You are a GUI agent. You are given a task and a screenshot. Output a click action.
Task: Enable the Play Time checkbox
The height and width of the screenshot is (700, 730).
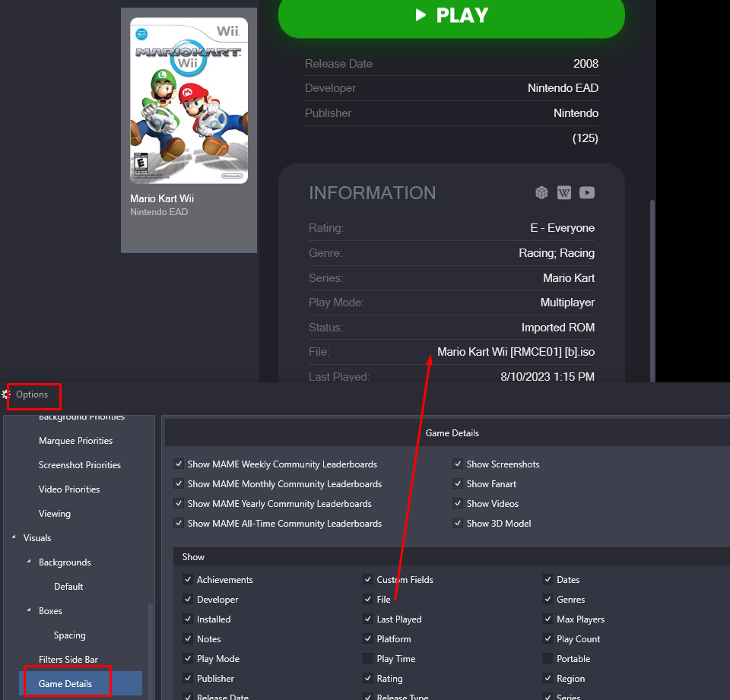click(368, 658)
